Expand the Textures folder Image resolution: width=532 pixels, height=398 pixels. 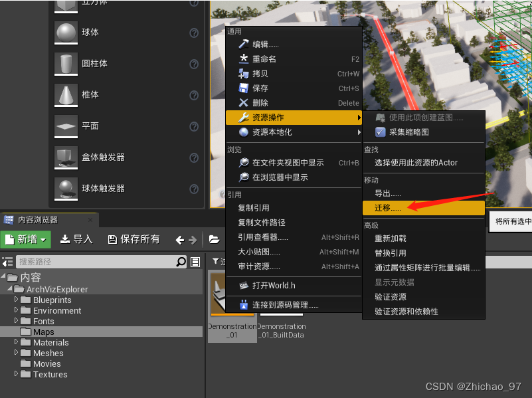click(15, 374)
